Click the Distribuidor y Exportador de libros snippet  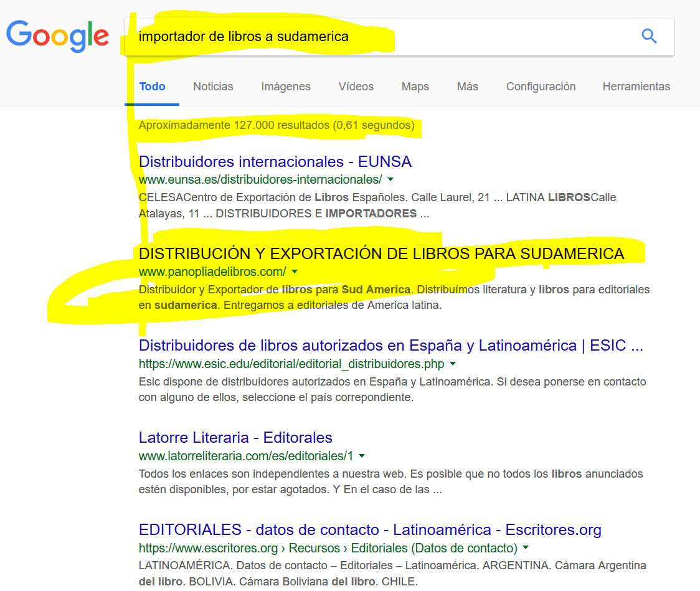click(394, 297)
